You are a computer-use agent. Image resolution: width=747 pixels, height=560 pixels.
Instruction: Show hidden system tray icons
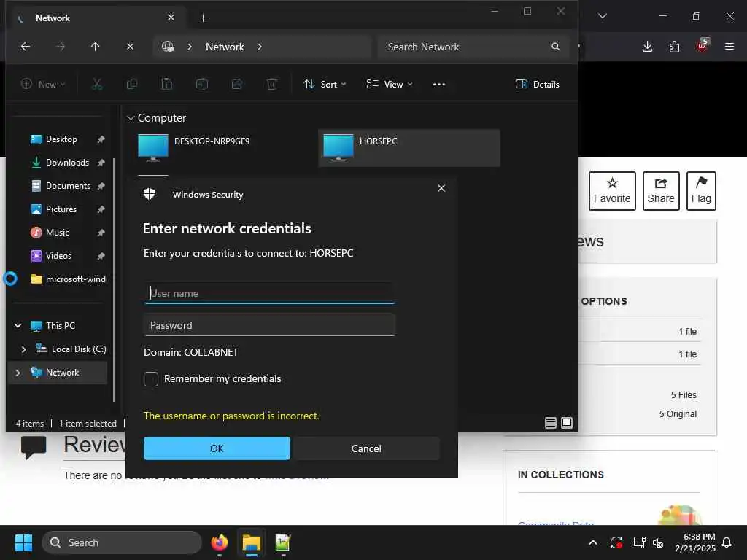(593, 542)
